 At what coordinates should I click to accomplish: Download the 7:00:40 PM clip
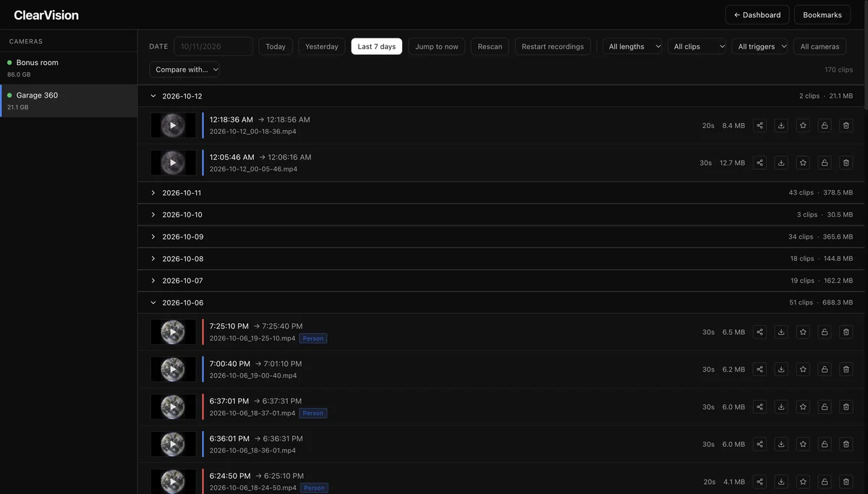pyautogui.click(x=781, y=370)
